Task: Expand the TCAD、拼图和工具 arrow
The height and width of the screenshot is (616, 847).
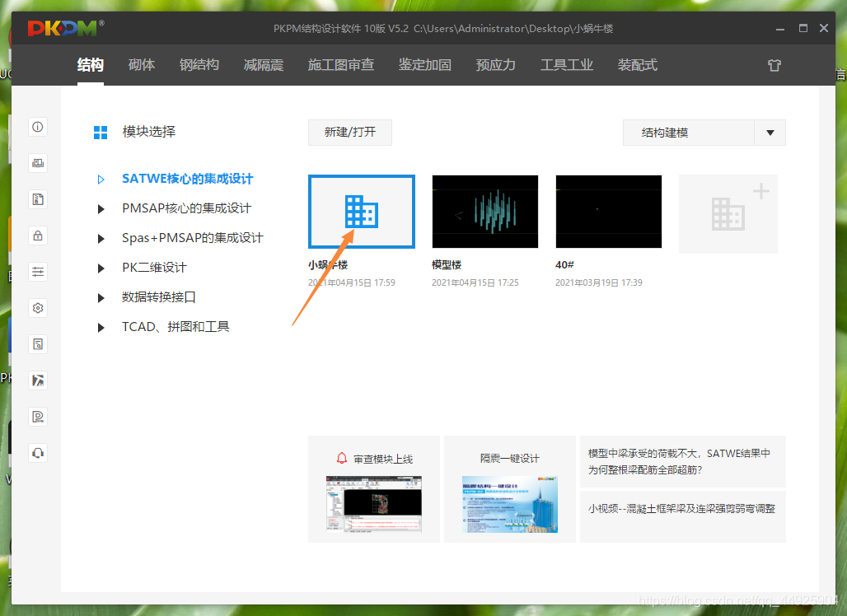Action: (101, 327)
